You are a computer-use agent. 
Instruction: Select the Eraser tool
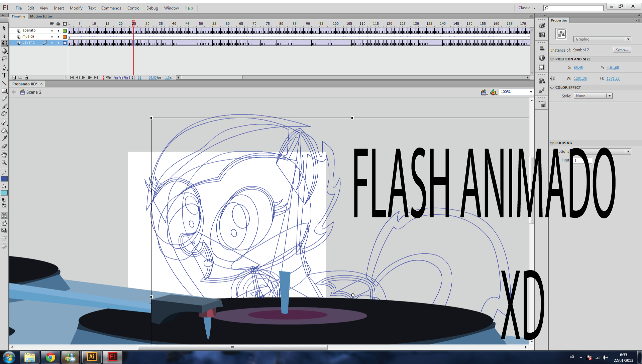coord(4,146)
